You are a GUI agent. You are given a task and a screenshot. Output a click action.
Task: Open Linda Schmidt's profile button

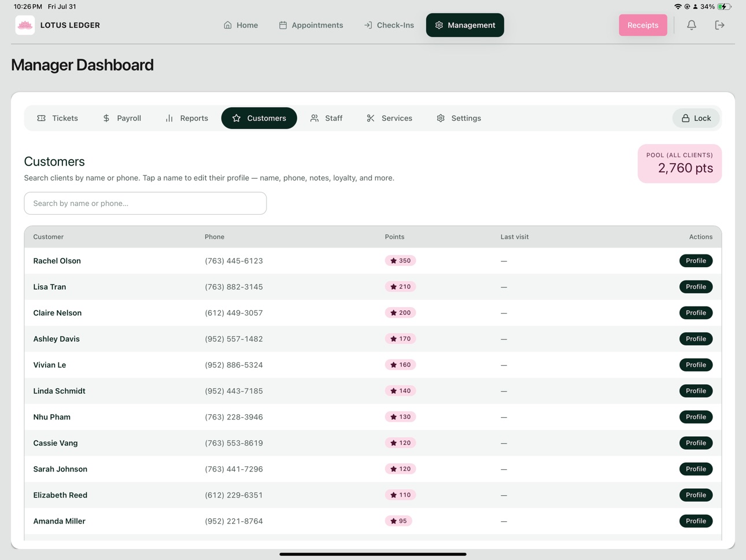pos(696,391)
